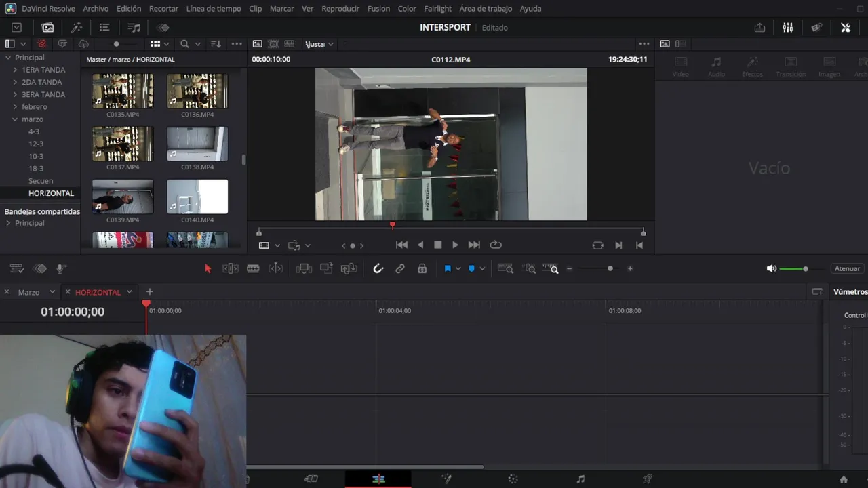Select the 18-3 bin under marzo
The width and height of the screenshot is (868, 488).
click(36, 168)
